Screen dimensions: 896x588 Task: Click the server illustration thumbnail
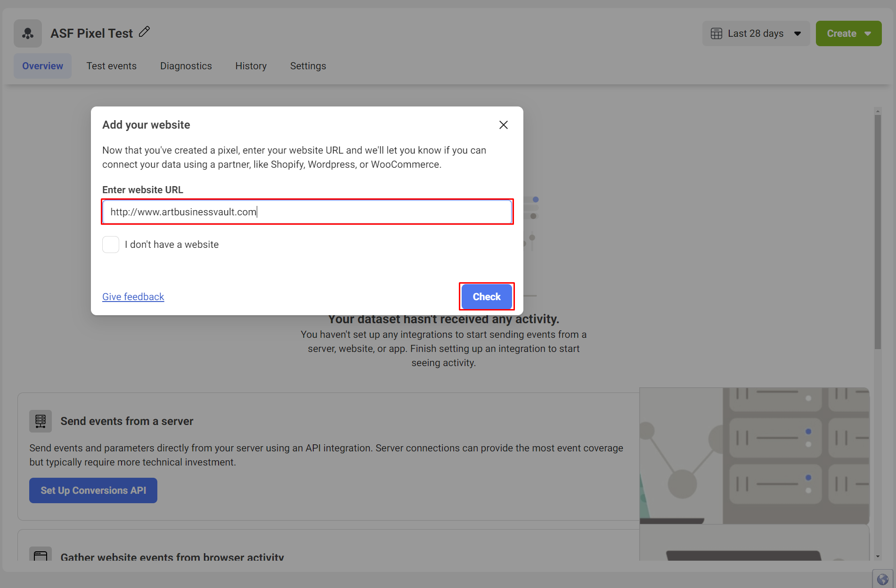[755, 456]
